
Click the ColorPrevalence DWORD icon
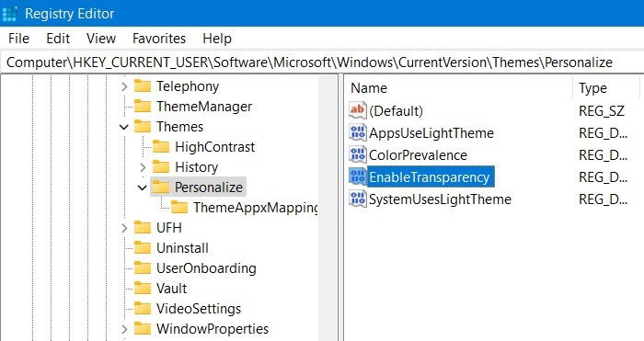357,154
